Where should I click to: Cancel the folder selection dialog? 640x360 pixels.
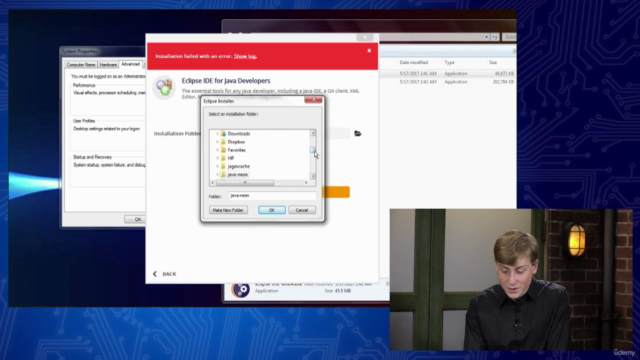click(x=302, y=210)
